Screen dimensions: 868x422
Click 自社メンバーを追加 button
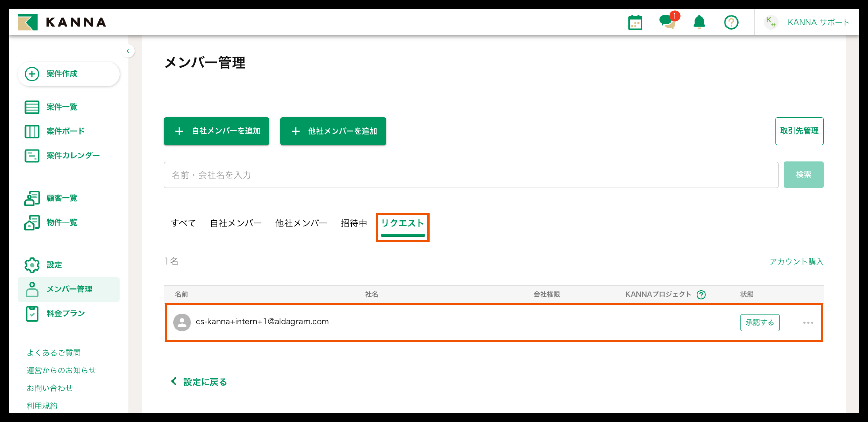216,131
